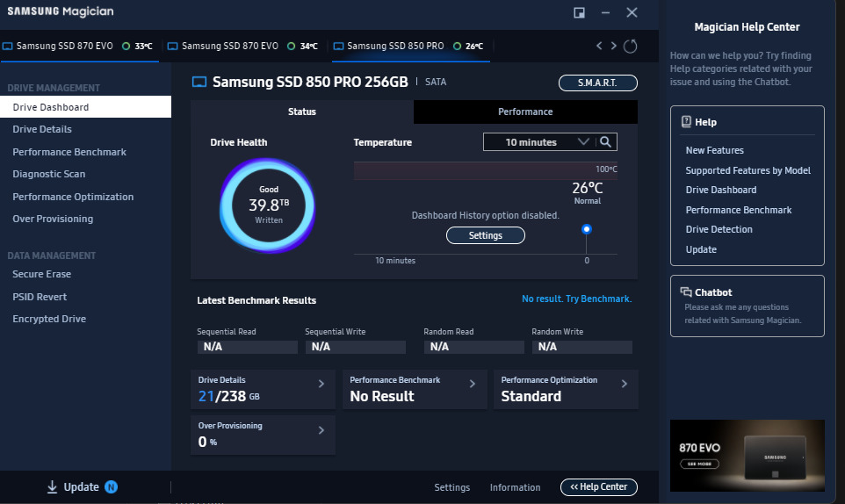
Task: Close the Samsung Magician window
Action: [x=632, y=12]
